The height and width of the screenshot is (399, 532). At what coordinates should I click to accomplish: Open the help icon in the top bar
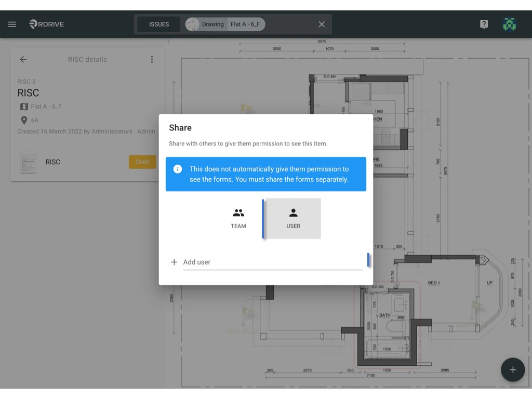point(484,24)
